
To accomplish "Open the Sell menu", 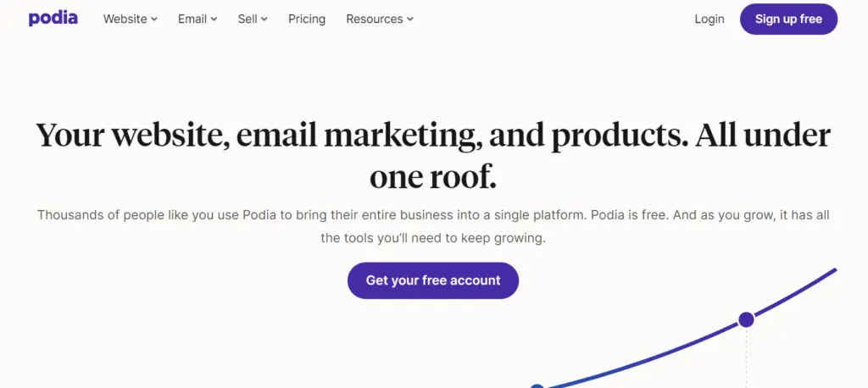I will [x=248, y=19].
